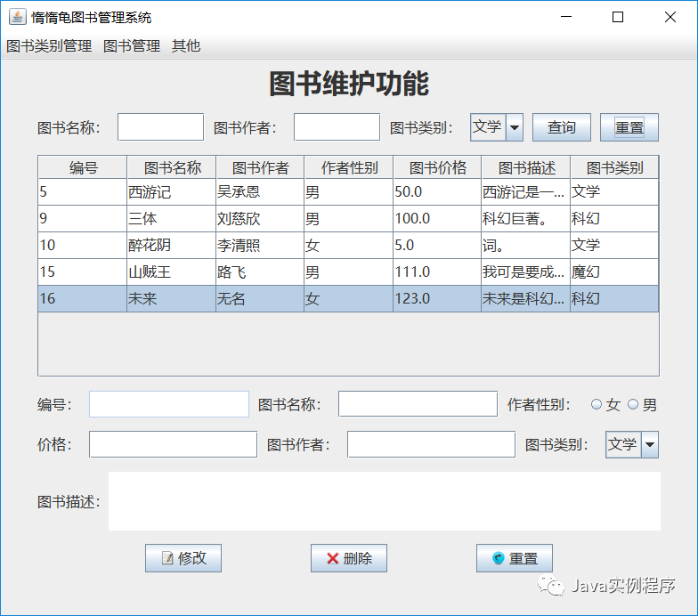Maximize the 惰惰龟图书管理系统 window

[x=618, y=17]
